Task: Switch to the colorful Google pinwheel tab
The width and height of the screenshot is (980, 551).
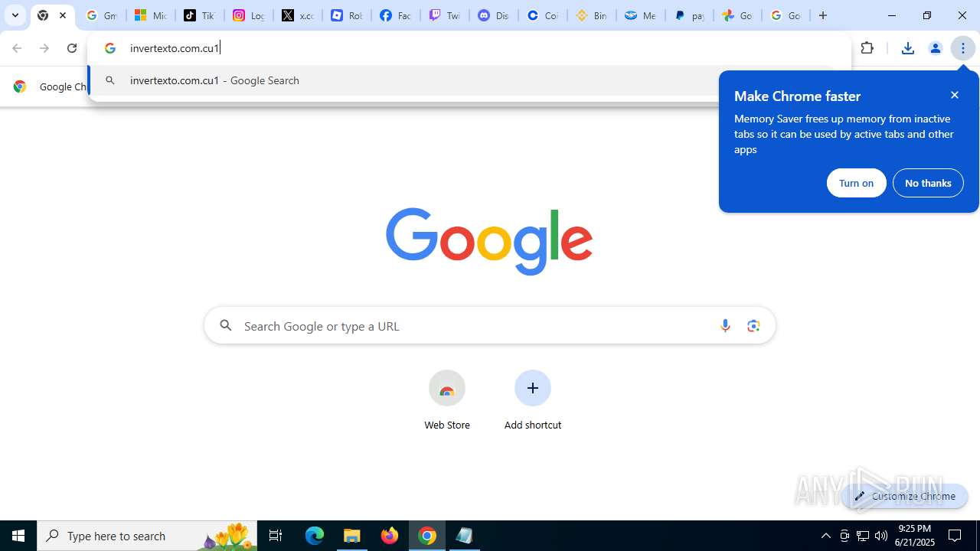Action: (738, 15)
